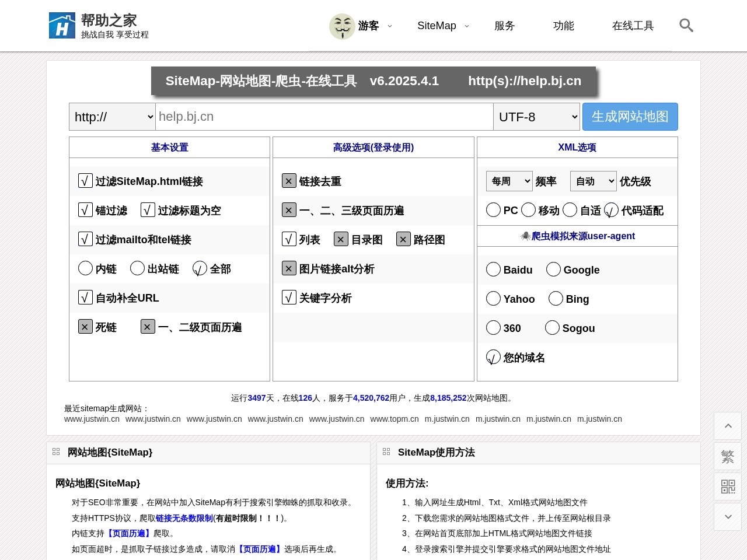The image size is (747, 560).
Task: Open the SiteMap menu in the navigation bar
Action: click(437, 26)
